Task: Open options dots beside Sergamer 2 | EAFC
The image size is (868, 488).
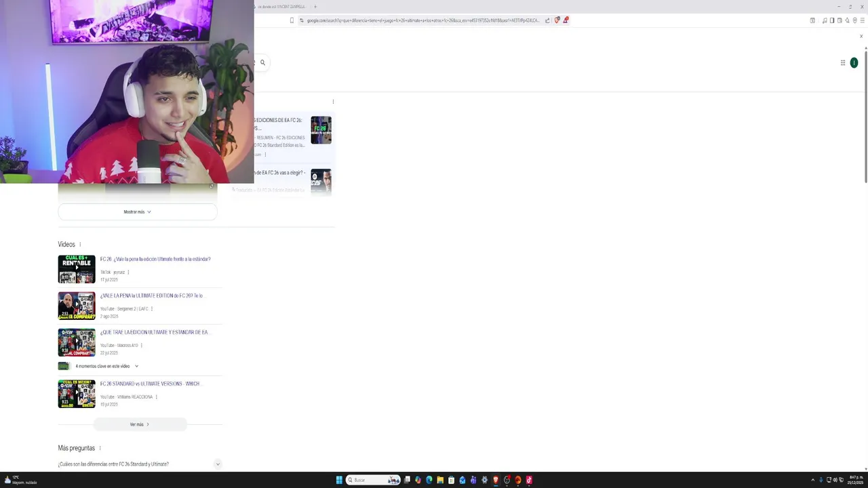Action: [151, 309]
